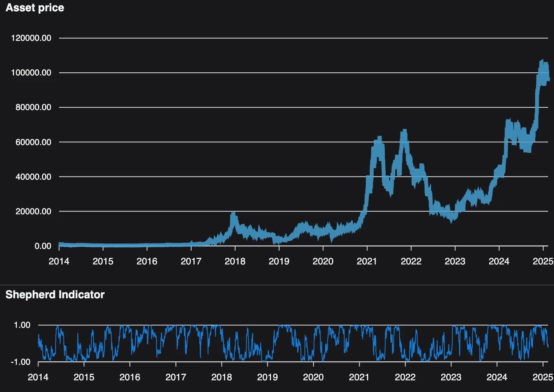Viewport: 554px width, 392px height.
Task: Pick 2015 on the Shepherd Indicator x-axis
Action: tap(84, 377)
